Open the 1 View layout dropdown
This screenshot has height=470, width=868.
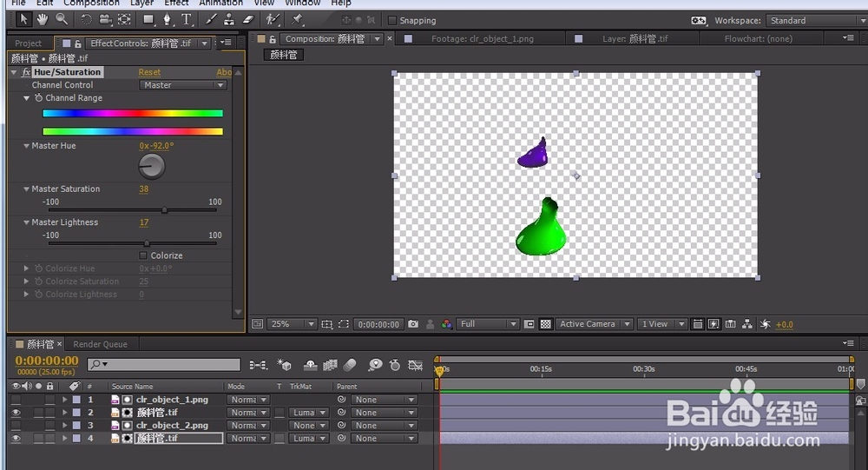click(661, 324)
